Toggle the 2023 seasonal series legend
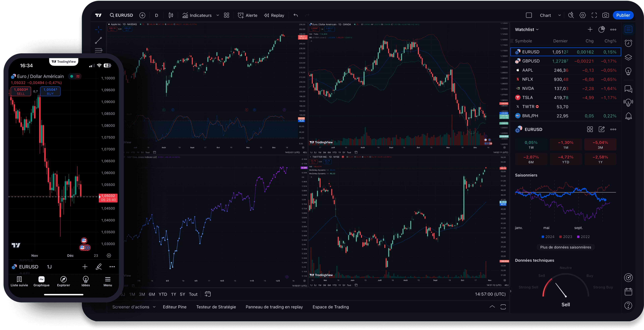This screenshot has height=330, width=644. coord(566,237)
